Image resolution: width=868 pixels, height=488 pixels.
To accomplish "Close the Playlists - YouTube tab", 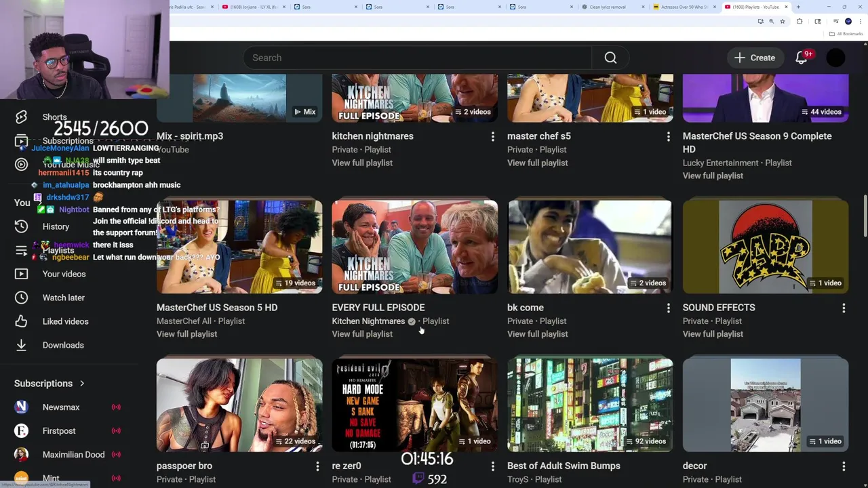I will click(x=787, y=7).
